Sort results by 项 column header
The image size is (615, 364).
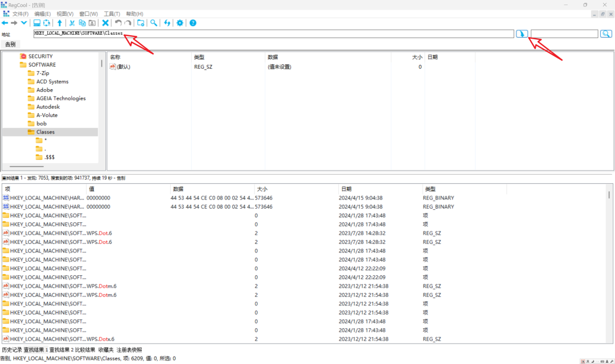click(x=43, y=189)
